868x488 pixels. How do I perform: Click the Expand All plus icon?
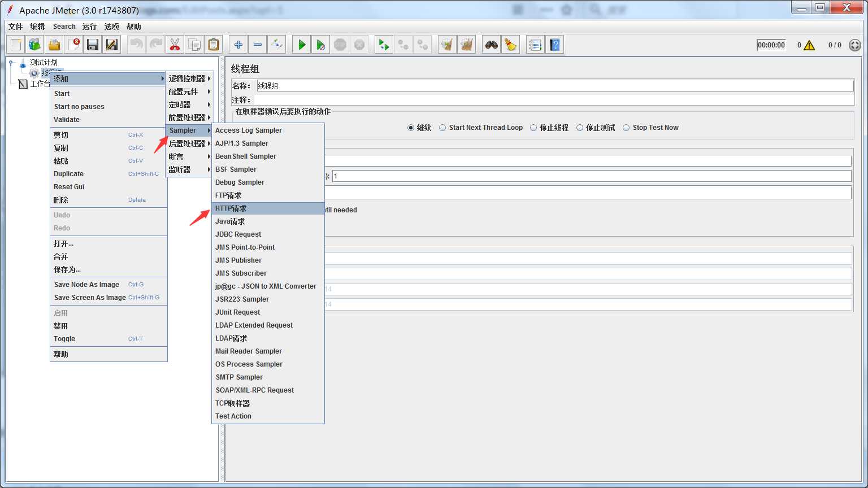pyautogui.click(x=238, y=45)
